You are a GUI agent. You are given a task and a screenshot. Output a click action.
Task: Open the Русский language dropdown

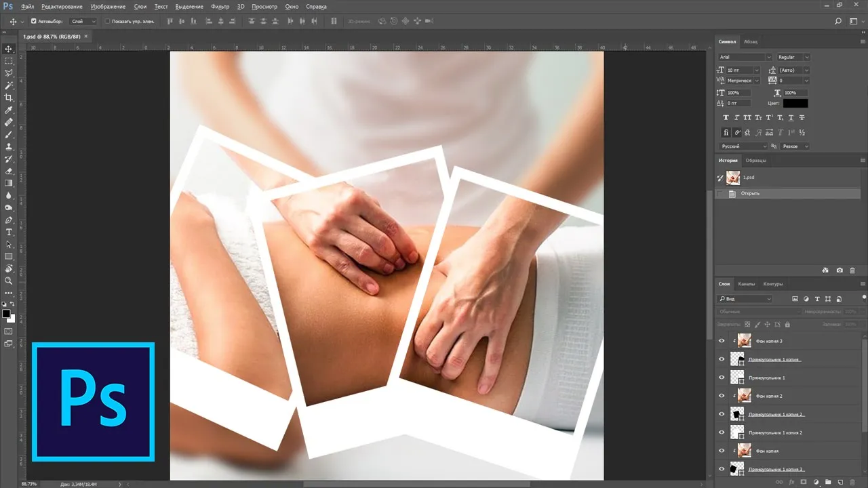point(744,146)
